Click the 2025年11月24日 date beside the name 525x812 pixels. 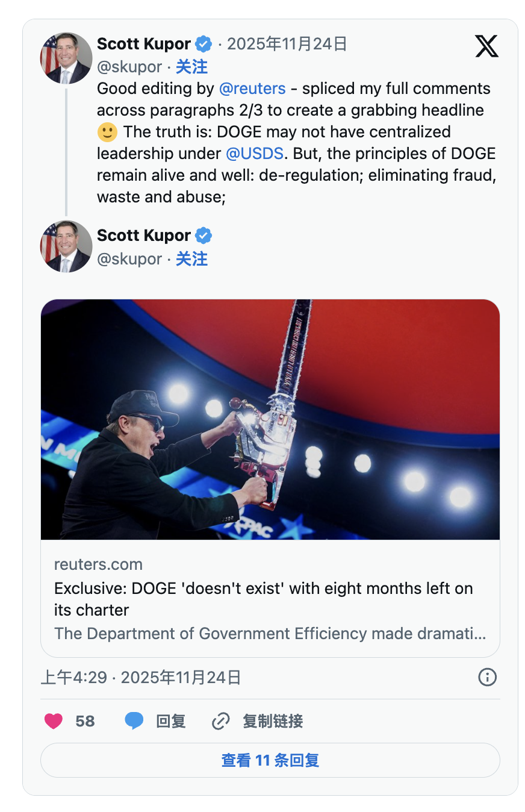point(287,44)
